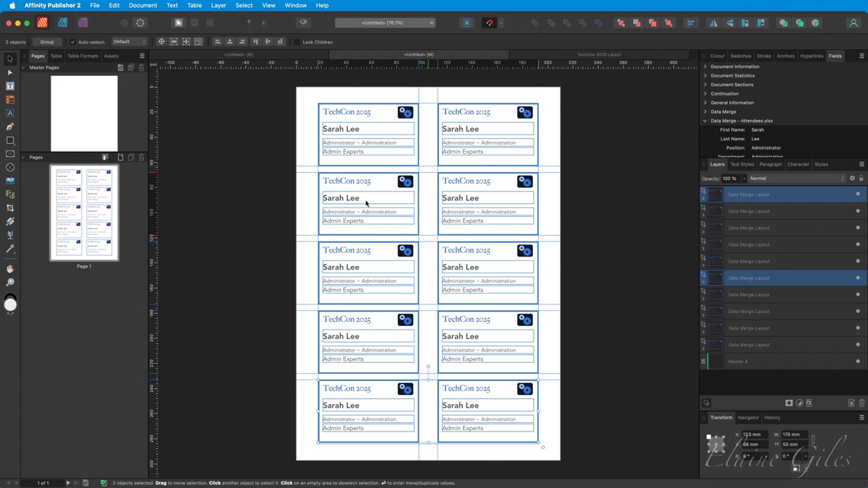Screen dimensions: 868x488
Task: Switch to Photo persona
Action: [83, 23]
